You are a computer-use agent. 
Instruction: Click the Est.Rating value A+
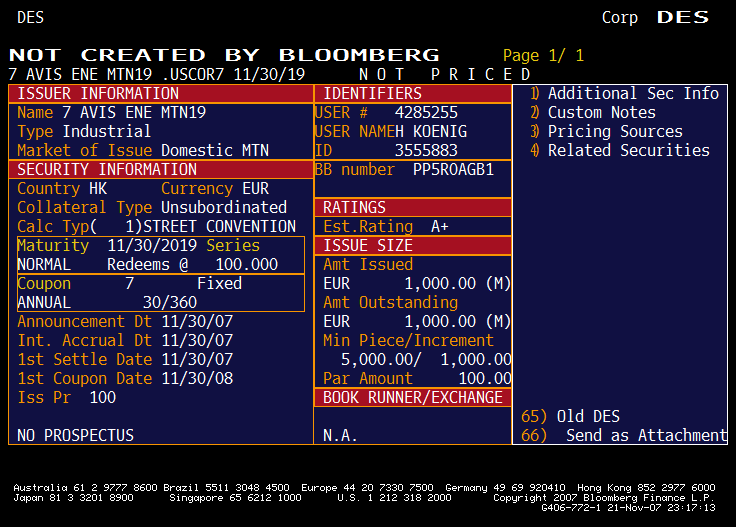click(440, 227)
